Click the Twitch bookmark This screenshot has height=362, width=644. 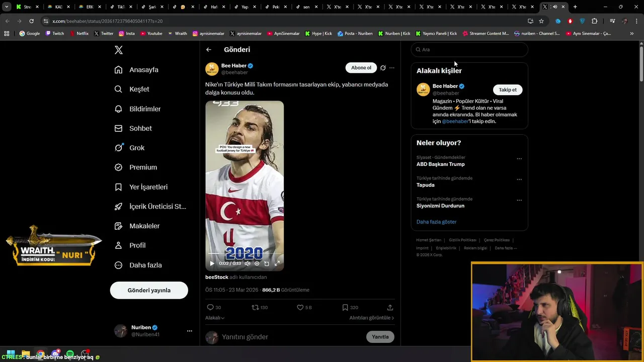[55, 34]
